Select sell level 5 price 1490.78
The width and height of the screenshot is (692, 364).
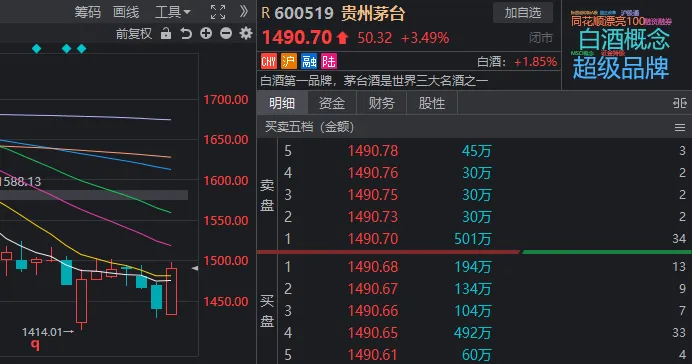click(x=373, y=151)
